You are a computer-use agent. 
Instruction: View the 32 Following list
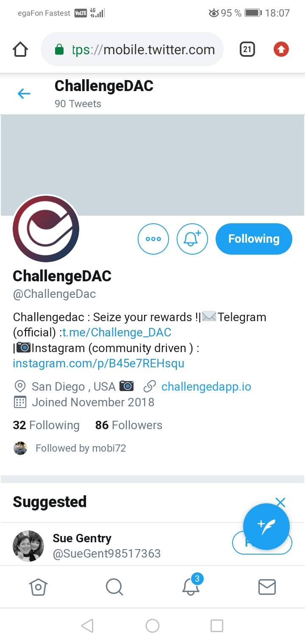coord(46,425)
